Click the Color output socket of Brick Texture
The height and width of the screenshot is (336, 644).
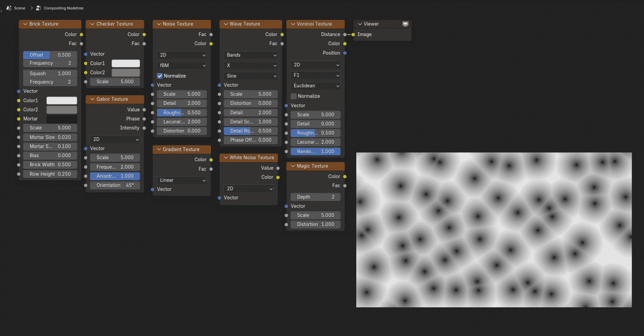[x=81, y=34]
